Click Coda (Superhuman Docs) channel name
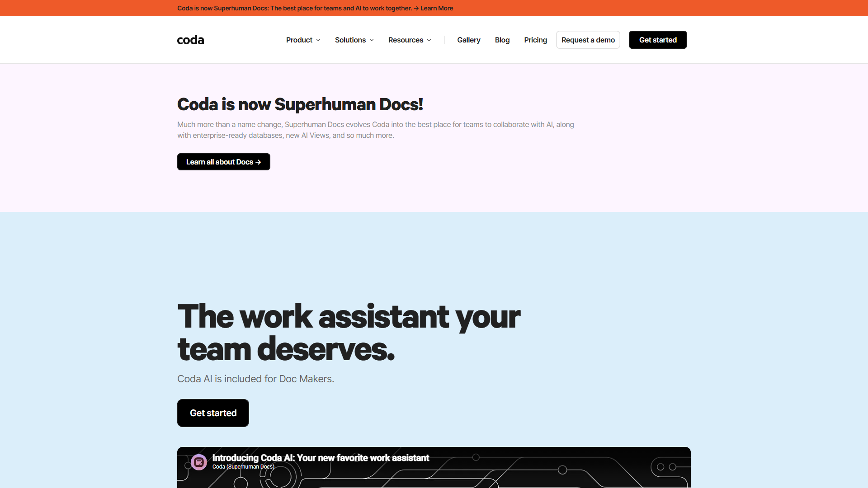Image resolution: width=868 pixels, height=488 pixels. [243, 467]
